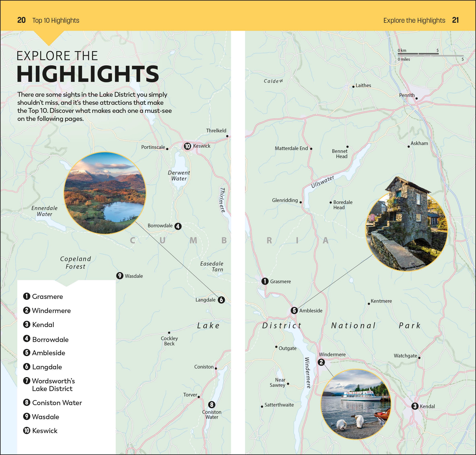Select marker 2 below Windermere label
Screen dimensions: 476x455
pos(321,362)
